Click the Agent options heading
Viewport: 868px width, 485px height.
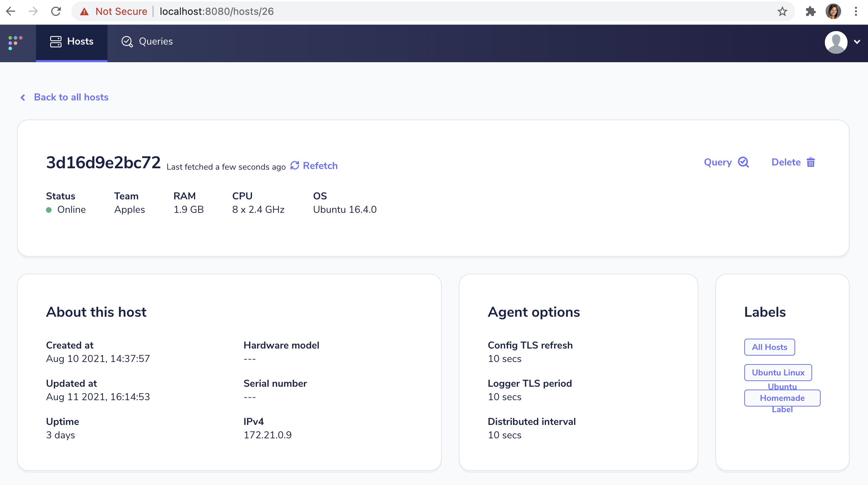tap(534, 312)
